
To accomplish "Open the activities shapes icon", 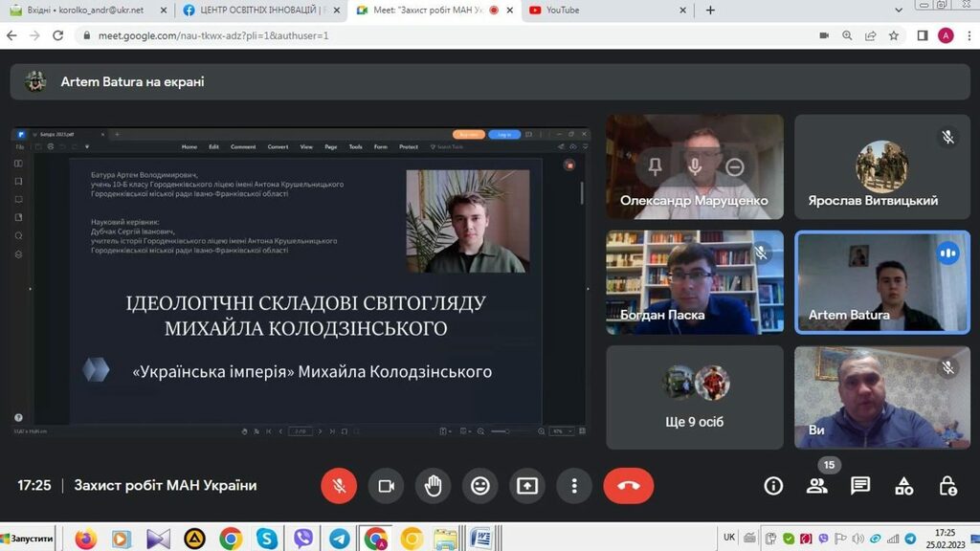I will (903, 486).
